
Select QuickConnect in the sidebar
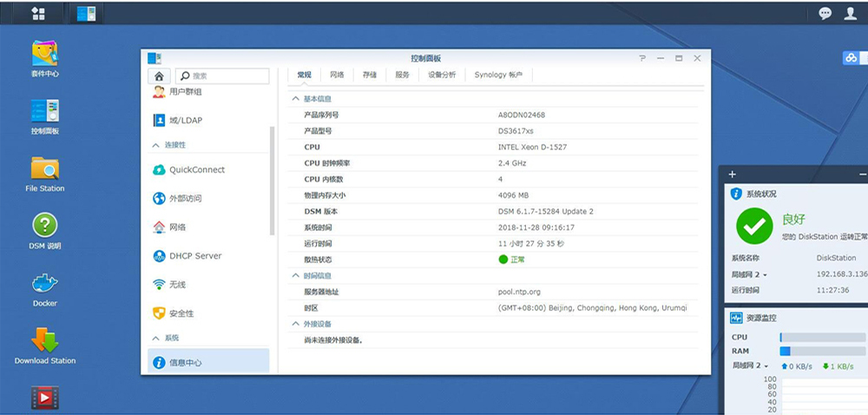coord(196,170)
